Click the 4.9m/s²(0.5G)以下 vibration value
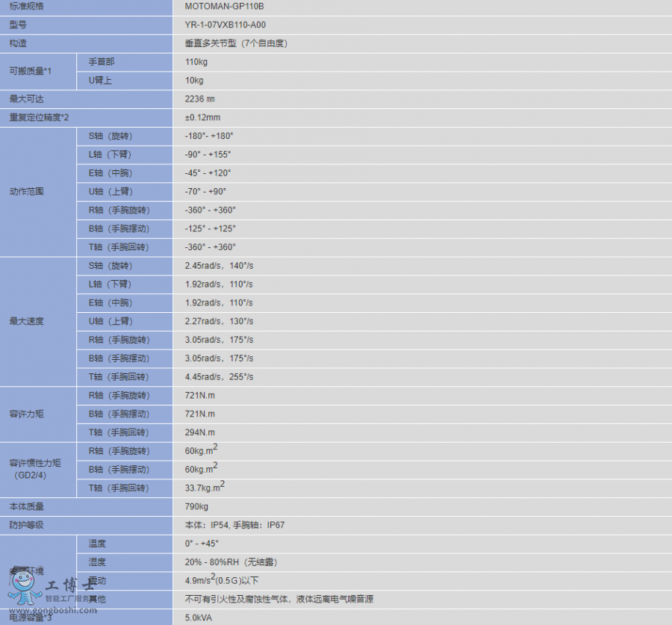The width and height of the screenshot is (672, 625). point(222,579)
